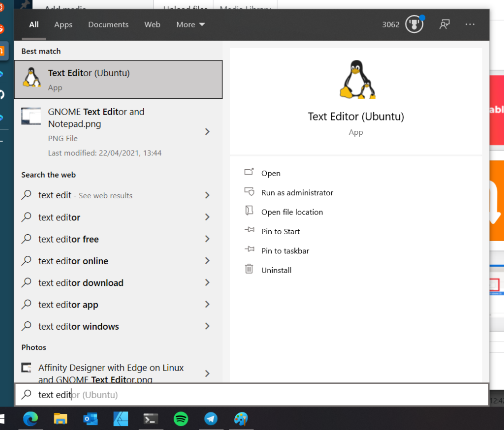This screenshot has width=504, height=430.
Task: Click the Open file location icon
Action: [249, 211]
